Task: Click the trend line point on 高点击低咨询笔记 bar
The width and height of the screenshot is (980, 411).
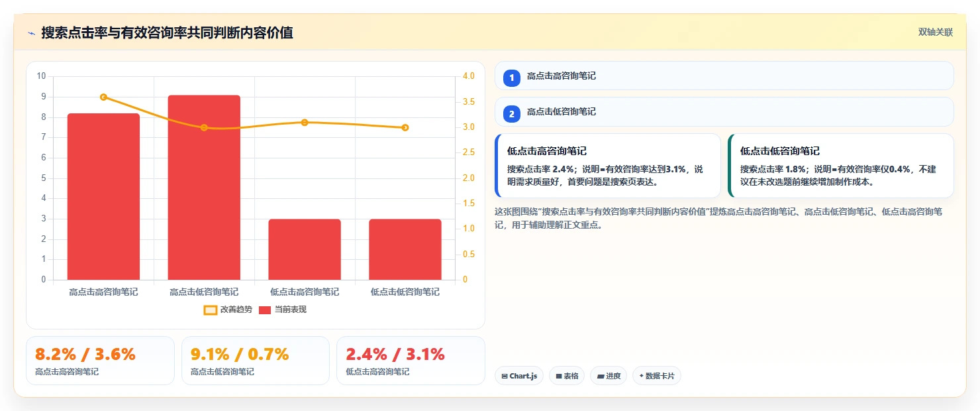Action: [204, 127]
